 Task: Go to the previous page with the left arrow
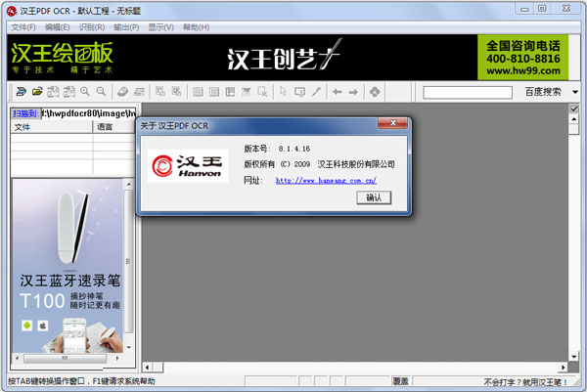(338, 92)
